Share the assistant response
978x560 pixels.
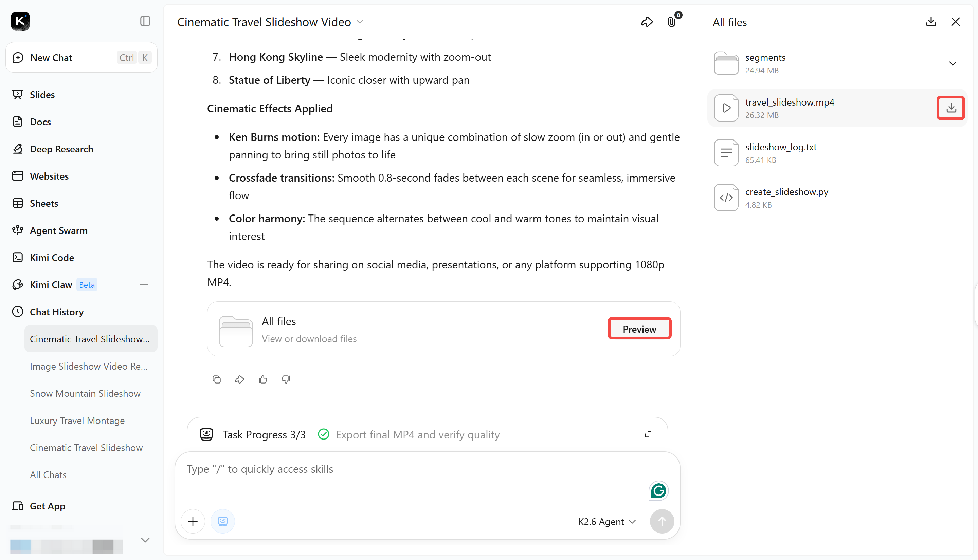240,380
